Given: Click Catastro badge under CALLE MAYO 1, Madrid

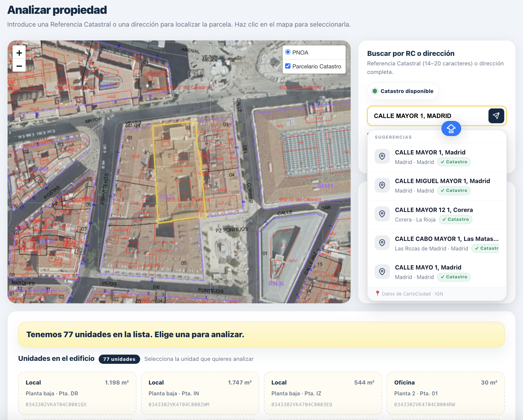Looking at the screenshot, I should pos(454,277).
